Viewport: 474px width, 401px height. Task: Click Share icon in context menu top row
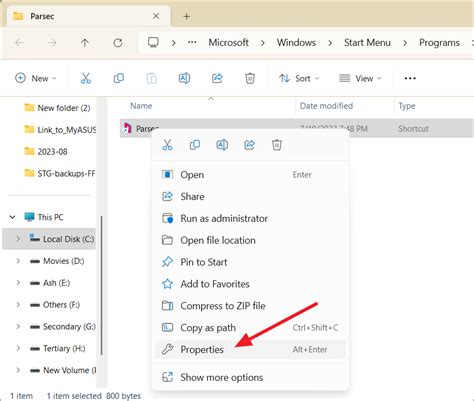249,145
